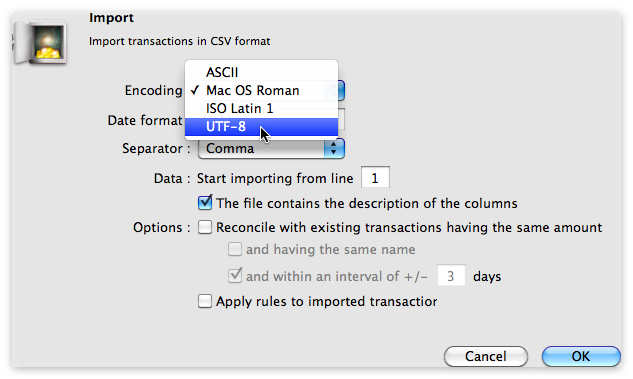Screen dimensions: 633x379
Task: Cancel the CSV import dialog
Action: click(486, 356)
